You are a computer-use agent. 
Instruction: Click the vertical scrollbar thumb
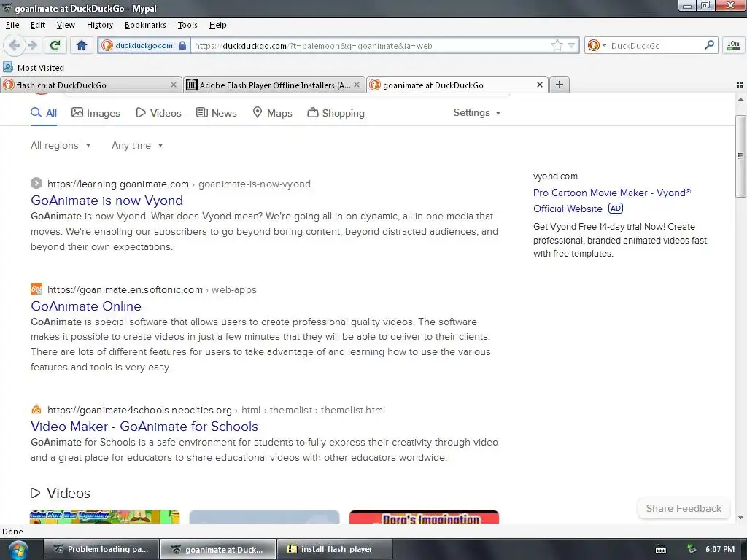(x=740, y=156)
